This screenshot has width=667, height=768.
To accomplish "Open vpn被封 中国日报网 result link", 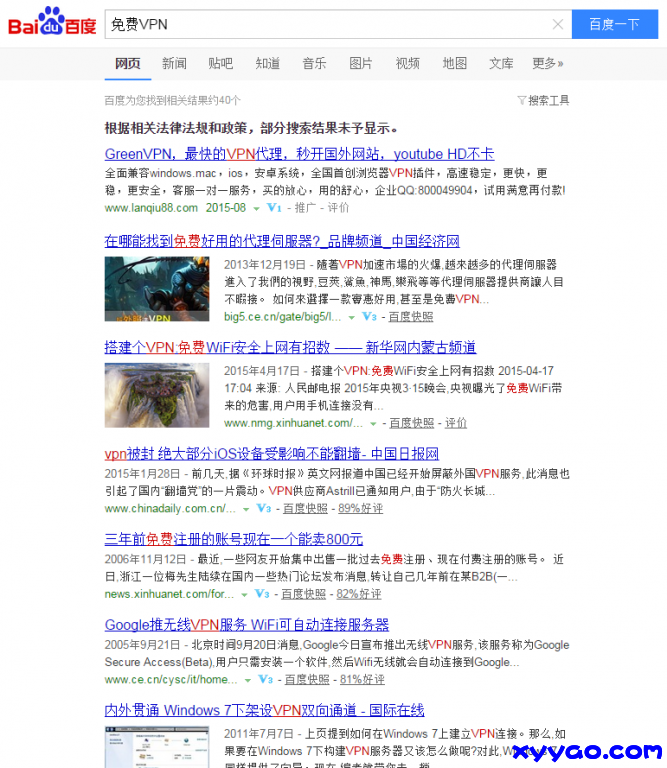I will click(272, 454).
